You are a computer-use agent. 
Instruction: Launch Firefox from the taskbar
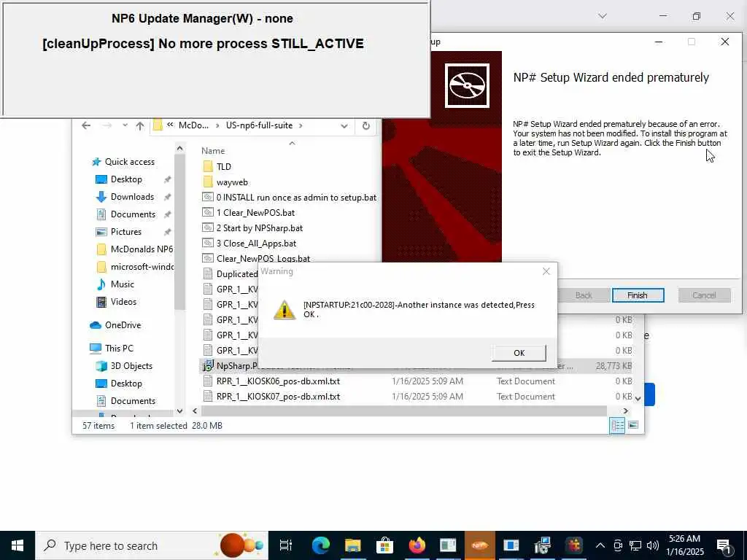point(417,545)
